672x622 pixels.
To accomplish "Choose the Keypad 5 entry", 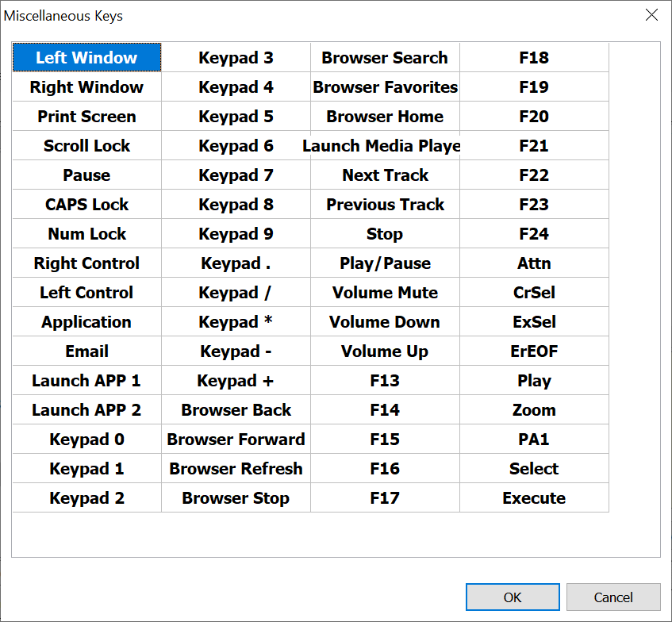I will point(236,117).
